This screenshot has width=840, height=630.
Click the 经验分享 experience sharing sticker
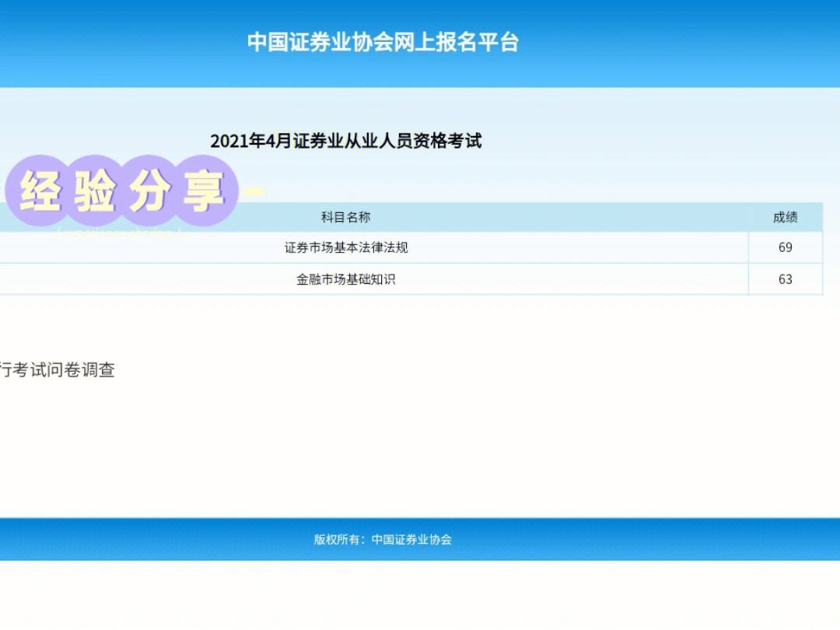click(121, 187)
